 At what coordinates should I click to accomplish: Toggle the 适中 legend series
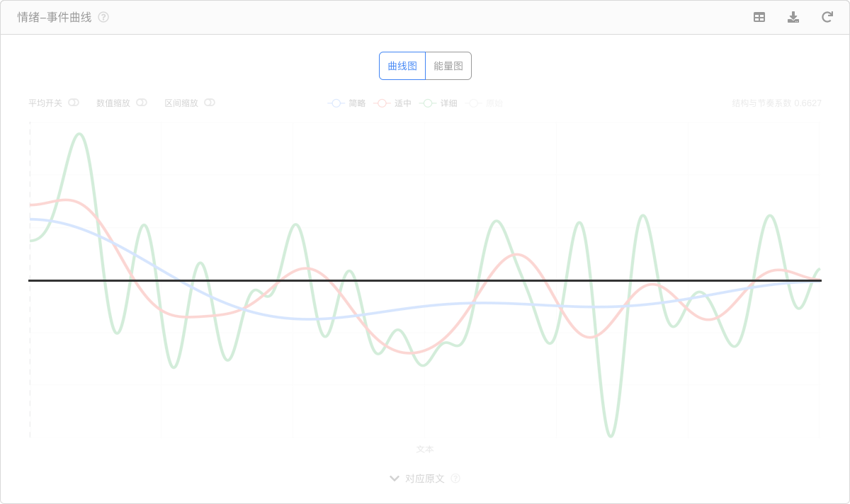click(x=392, y=103)
